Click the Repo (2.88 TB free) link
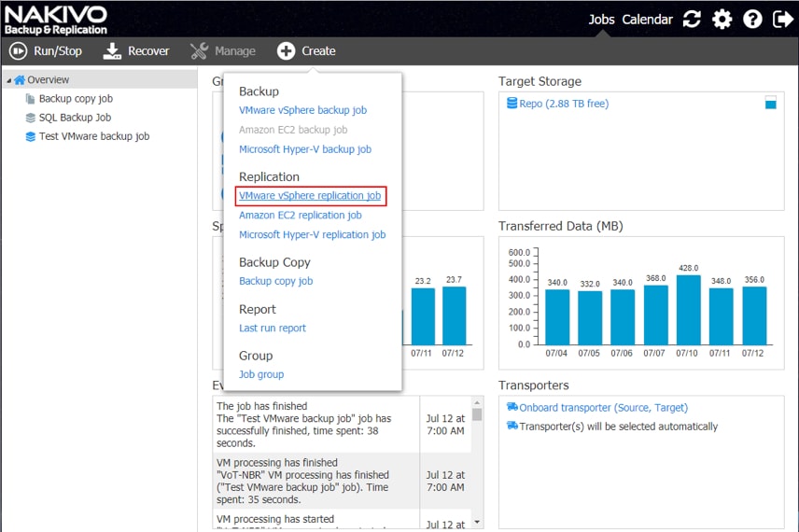The height and width of the screenshot is (532, 799). [x=564, y=104]
